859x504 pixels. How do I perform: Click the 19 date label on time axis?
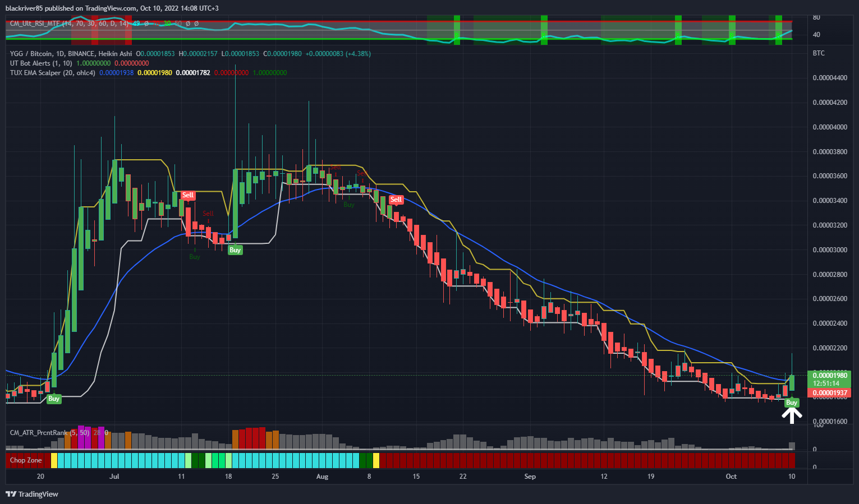coord(651,477)
